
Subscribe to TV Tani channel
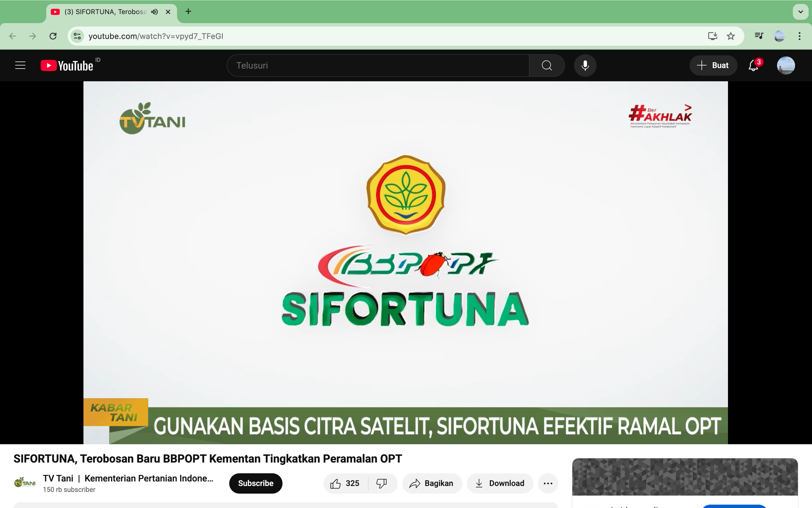click(x=256, y=483)
